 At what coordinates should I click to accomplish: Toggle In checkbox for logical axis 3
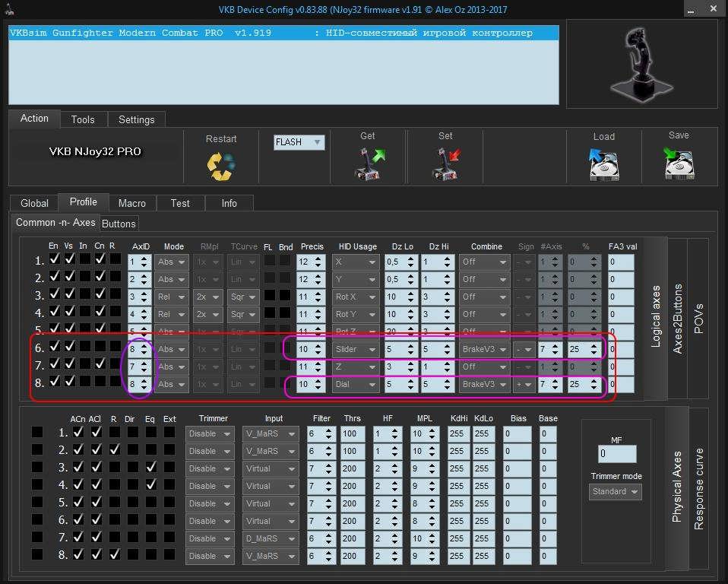[x=84, y=294]
